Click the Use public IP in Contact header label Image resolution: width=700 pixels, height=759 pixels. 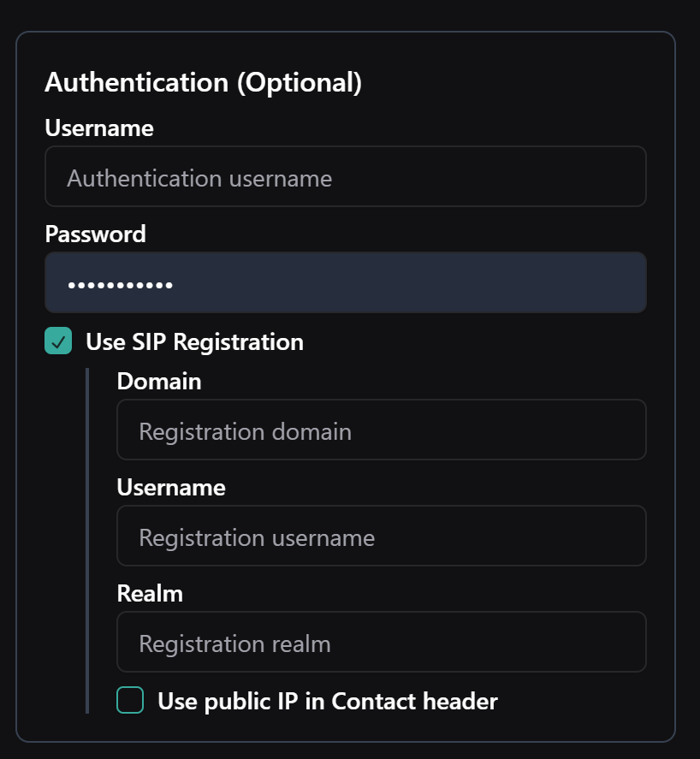pos(327,702)
